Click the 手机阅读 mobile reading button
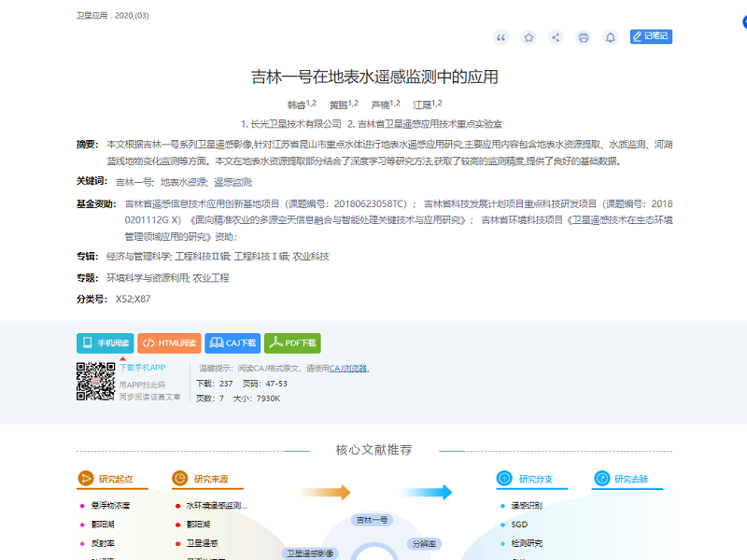Image resolution: width=747 pixels, height=560 pixels. (x=105, y=343)
